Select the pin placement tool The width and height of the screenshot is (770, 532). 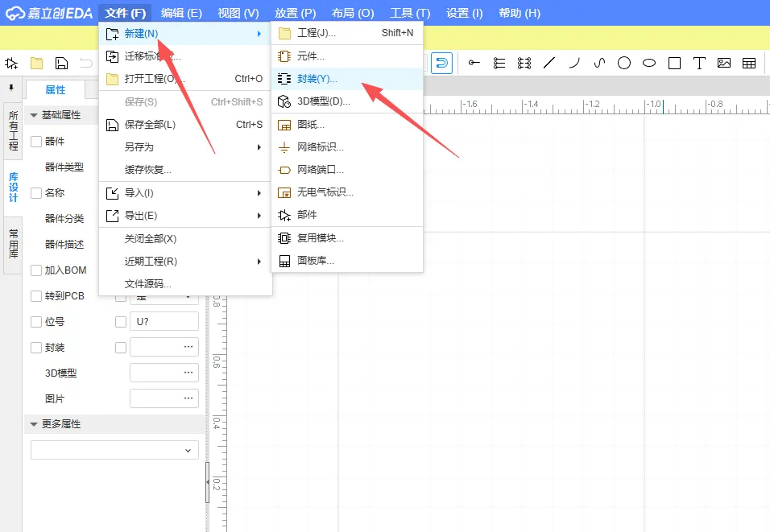point(474,63)
